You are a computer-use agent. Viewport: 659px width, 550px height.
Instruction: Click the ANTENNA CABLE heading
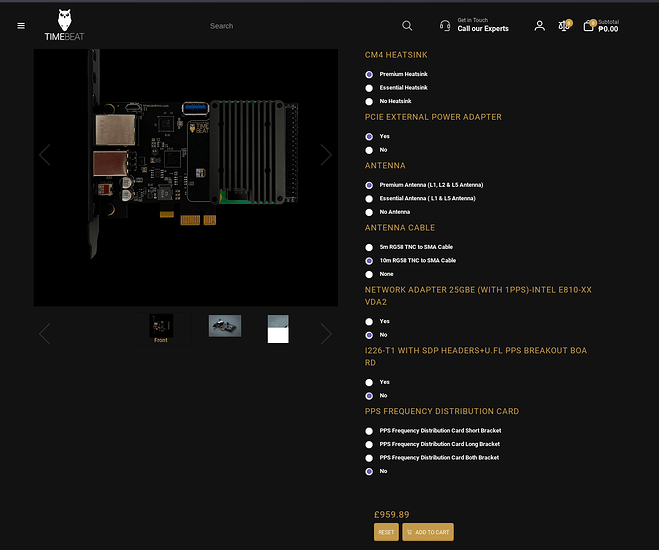point(400,228)
